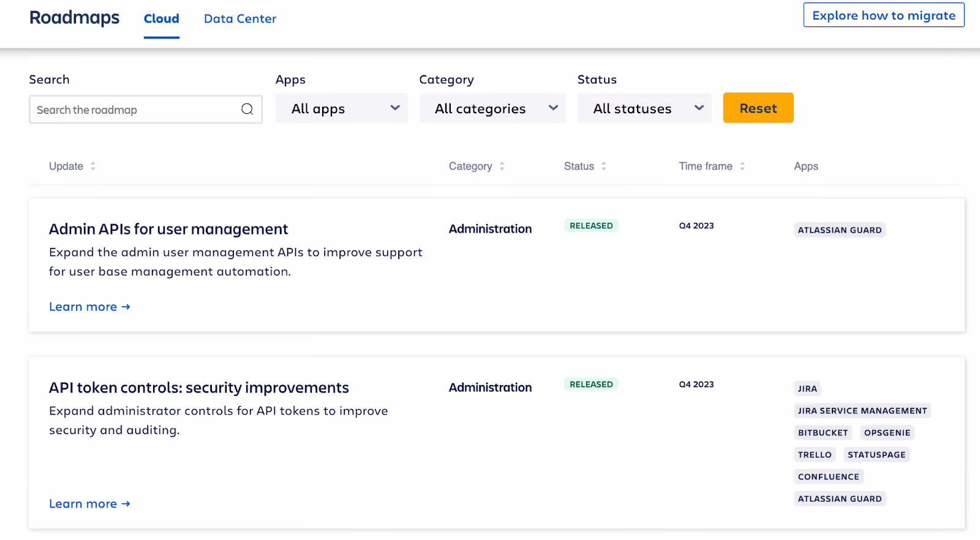Click Atlassian Guard tag on API token row
The width and height of the screenshot is (980, 540).
840,499
